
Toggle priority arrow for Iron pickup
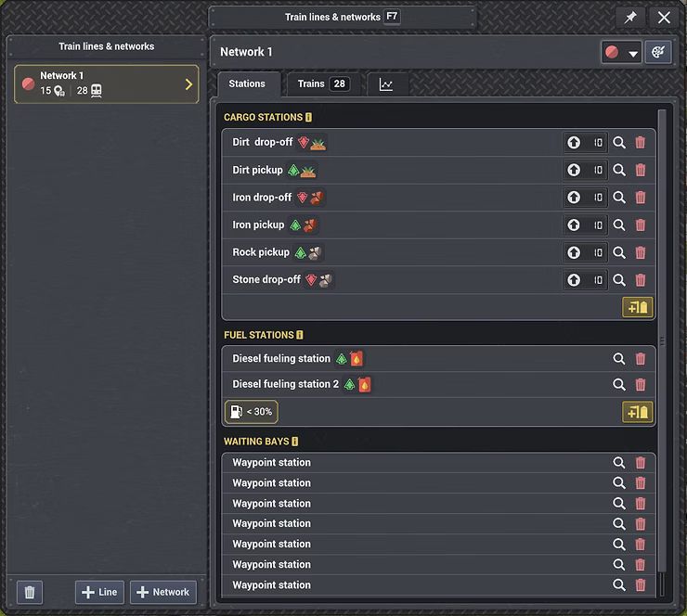coord(574,225)
